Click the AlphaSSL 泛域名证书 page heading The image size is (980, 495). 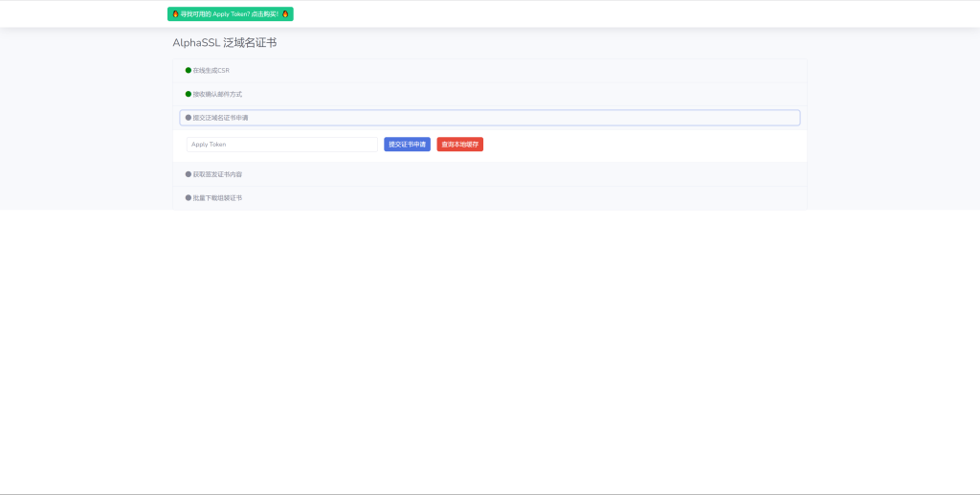(x=225, y=43)
